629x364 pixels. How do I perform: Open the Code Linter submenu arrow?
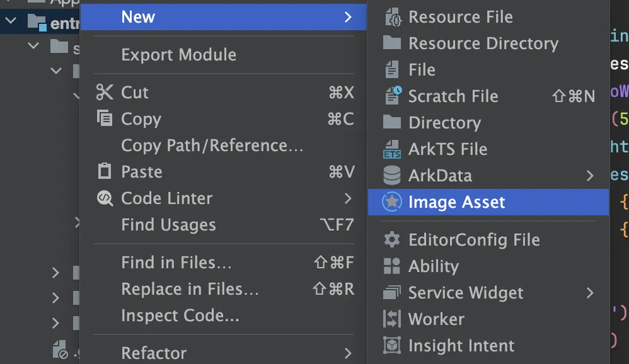tap(348, 198)
